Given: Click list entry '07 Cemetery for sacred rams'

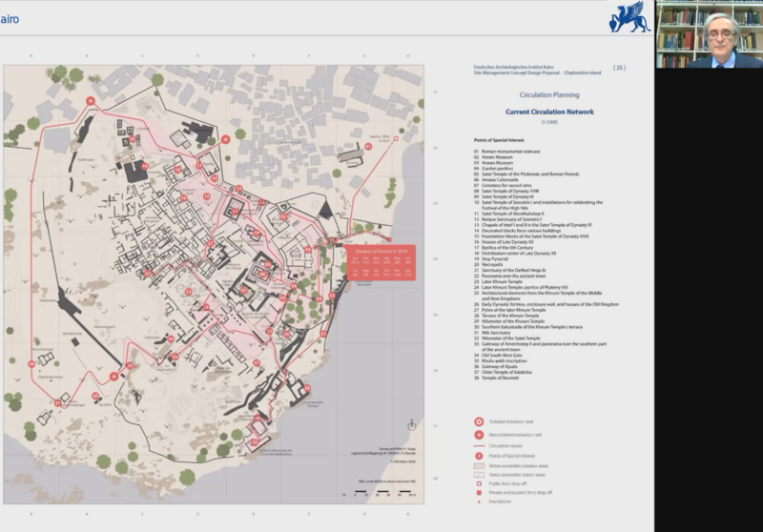Looking at the screenshot, I should click(x=503, y=185).
